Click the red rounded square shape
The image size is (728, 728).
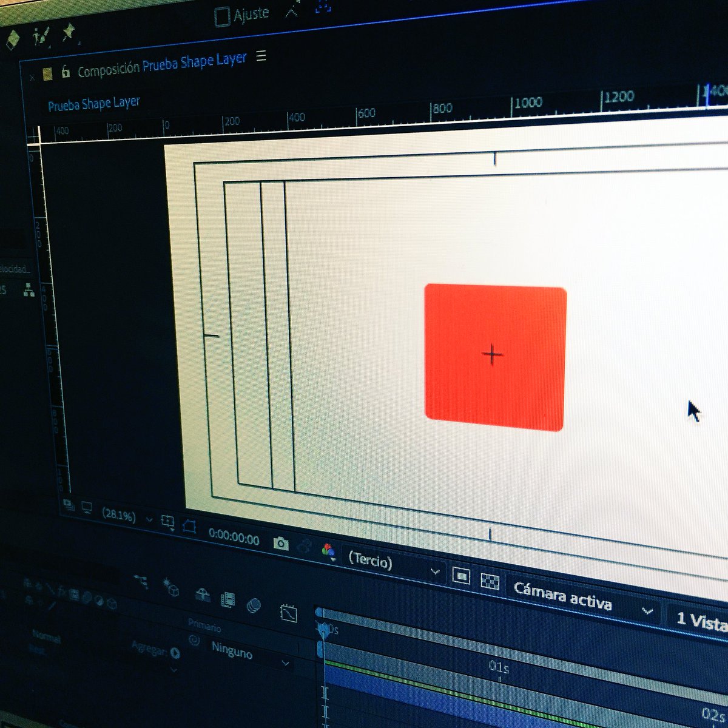click(495, 357)
